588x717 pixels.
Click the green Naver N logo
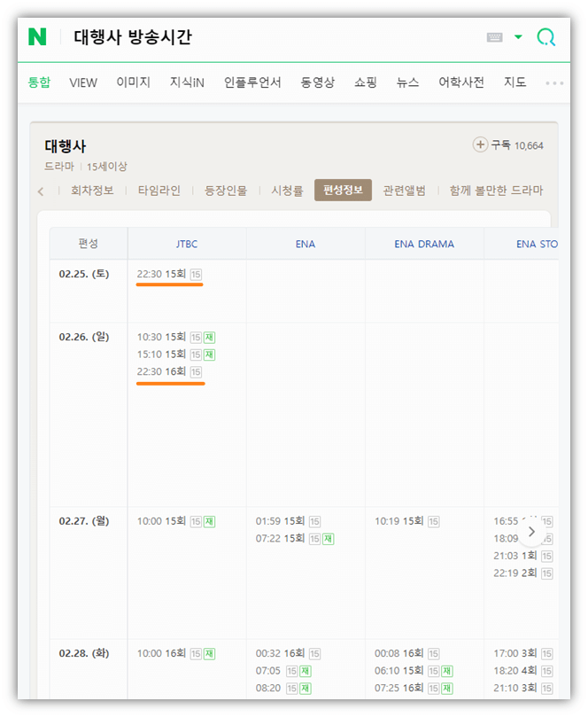pyautogui.click(x=37, y=36)
